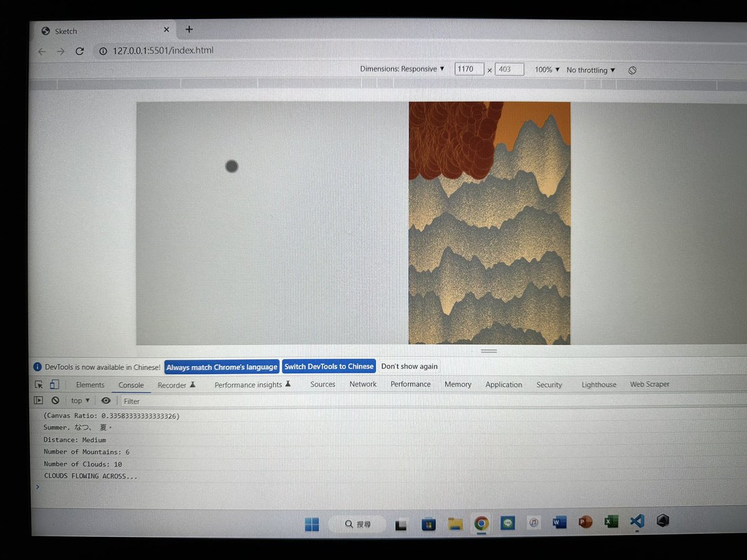Open the Windows Start menu
The width and height of the screenshot is (747, 560).
(312, 524)
